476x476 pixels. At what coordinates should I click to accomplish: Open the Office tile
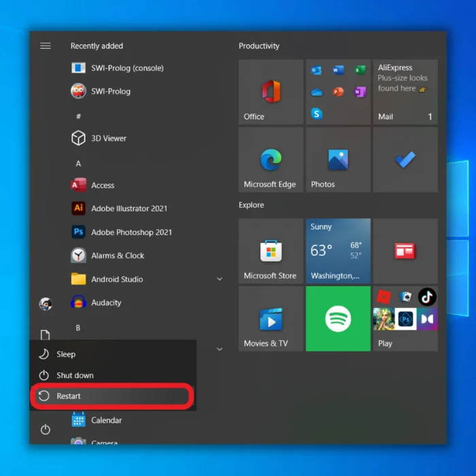click(271, 92)
